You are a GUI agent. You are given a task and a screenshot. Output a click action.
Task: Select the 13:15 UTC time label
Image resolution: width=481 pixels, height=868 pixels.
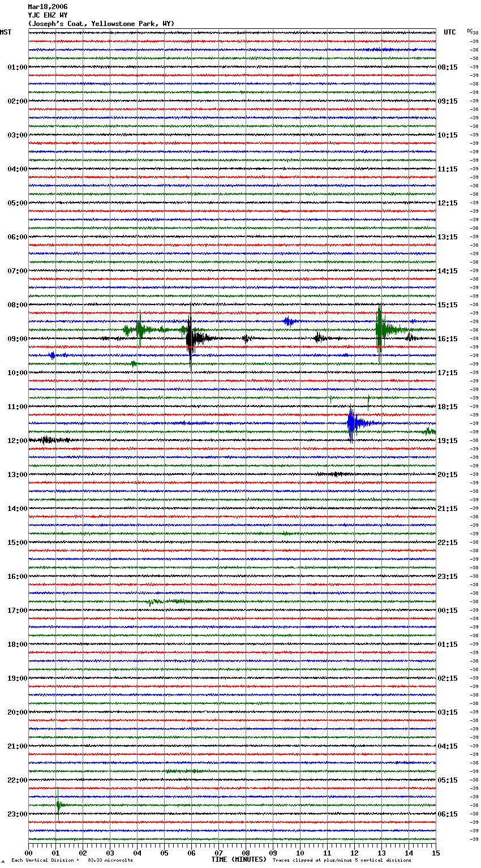click(x=448, y=237)
